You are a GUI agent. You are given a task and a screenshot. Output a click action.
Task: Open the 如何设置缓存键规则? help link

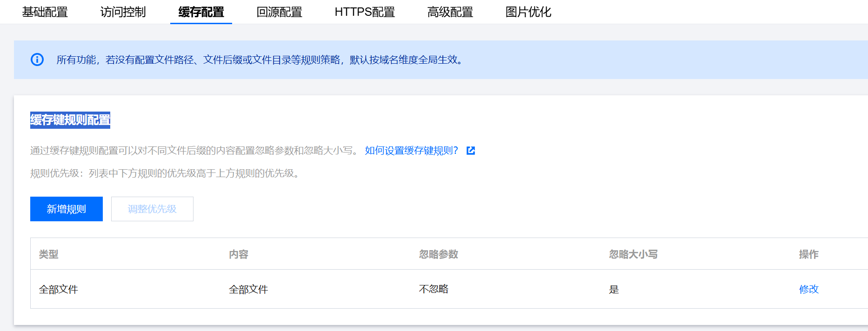click(x=412, y=151)
